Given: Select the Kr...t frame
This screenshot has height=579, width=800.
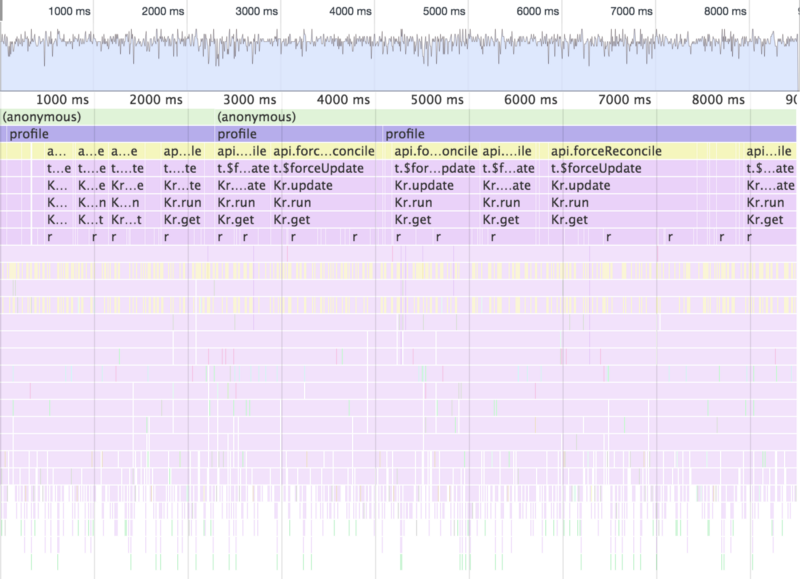Looking at the screenshot, I should (127, 220).
